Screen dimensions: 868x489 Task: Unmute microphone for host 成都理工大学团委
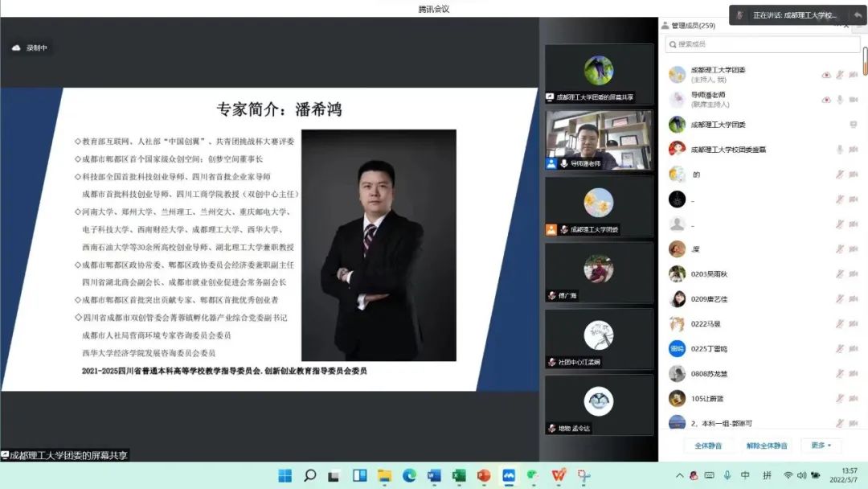840,75
